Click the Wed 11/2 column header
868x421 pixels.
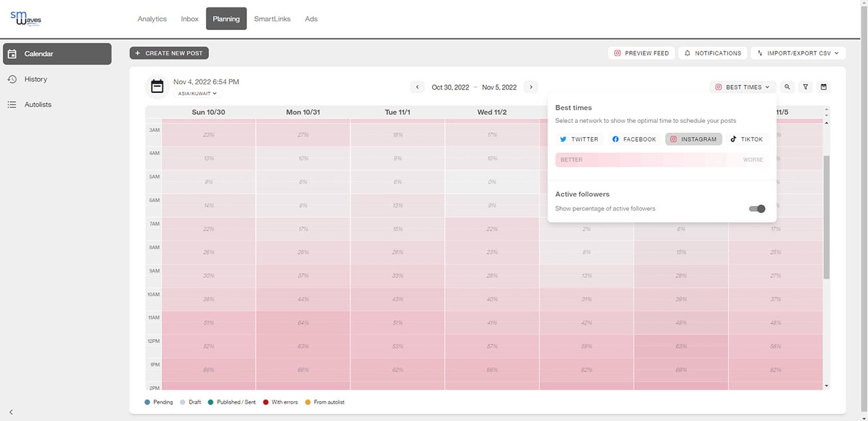[492, 112]
